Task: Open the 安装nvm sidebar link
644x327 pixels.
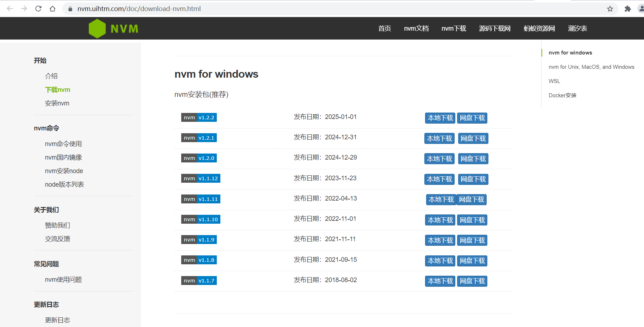Action: click(57, 103)
